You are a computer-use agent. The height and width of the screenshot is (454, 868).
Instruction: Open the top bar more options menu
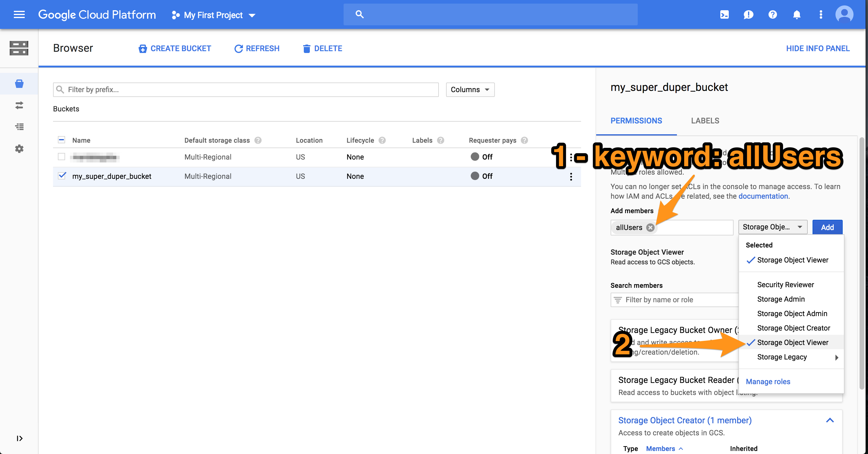point(821,14)
